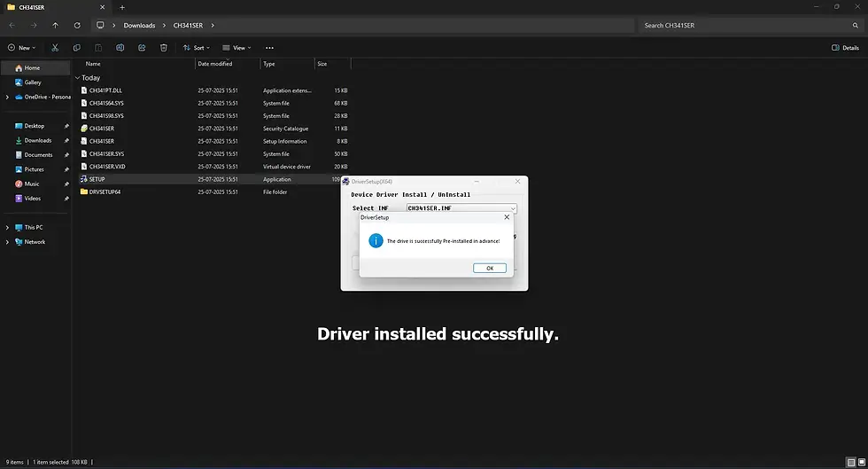Open Music in the sidebar
The width and height of the screenshot is (868, 469).
pos(32,184)
